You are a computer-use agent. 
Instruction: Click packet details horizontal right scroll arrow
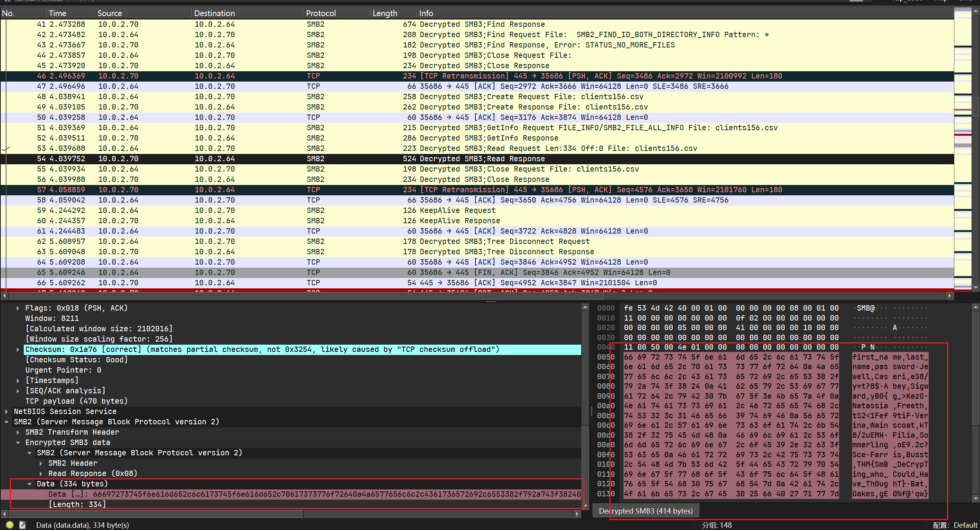tap(577, 514)
